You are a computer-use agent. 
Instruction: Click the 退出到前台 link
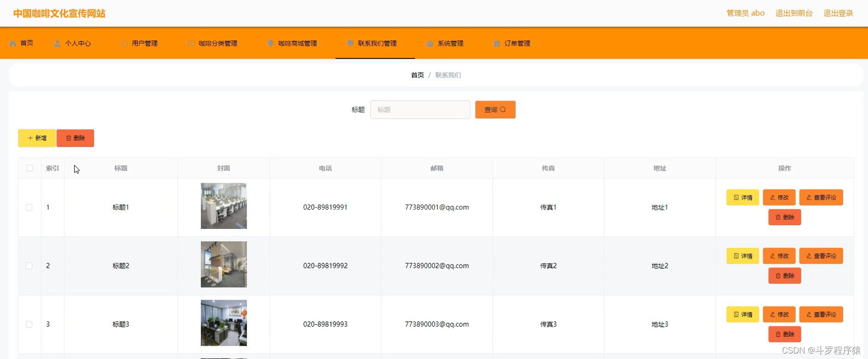click(794, 13)
